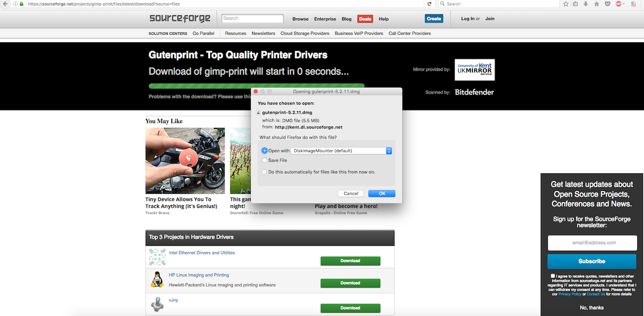Open Call Center Providers
The height and width of the screenshot is (316, 644).
410,33
